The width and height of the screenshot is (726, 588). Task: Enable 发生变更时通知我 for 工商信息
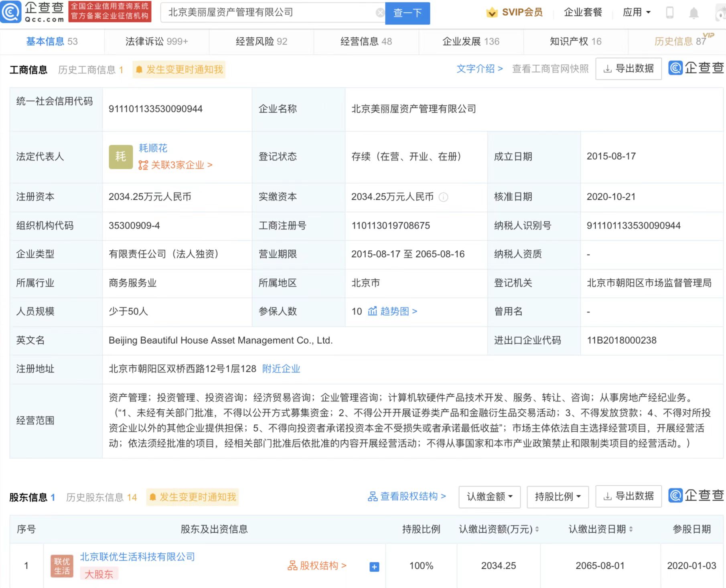pos(179,69)
